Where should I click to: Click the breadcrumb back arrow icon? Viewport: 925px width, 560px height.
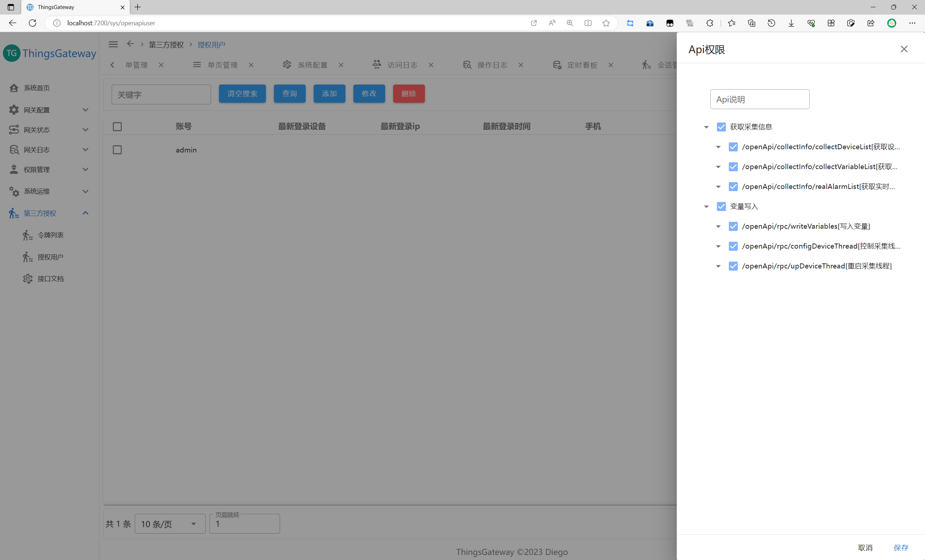click(130, 44)
